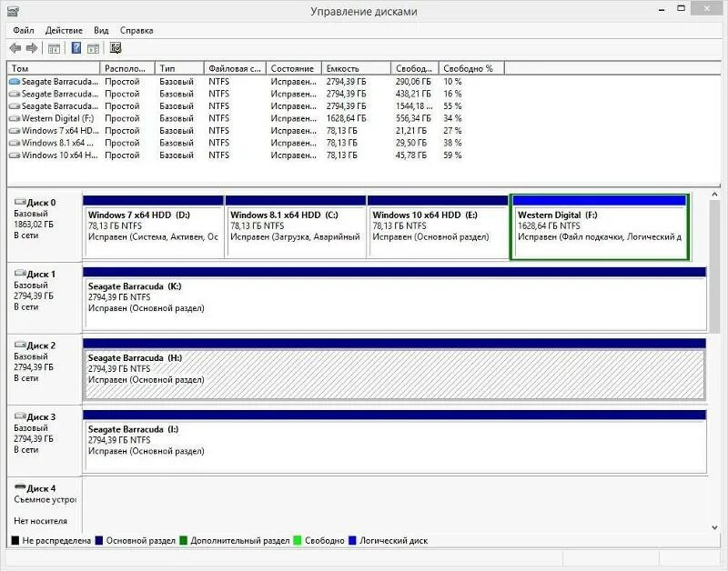
Task: Click the scrollbar down arrow in disk pane
Action: (714, 527)
